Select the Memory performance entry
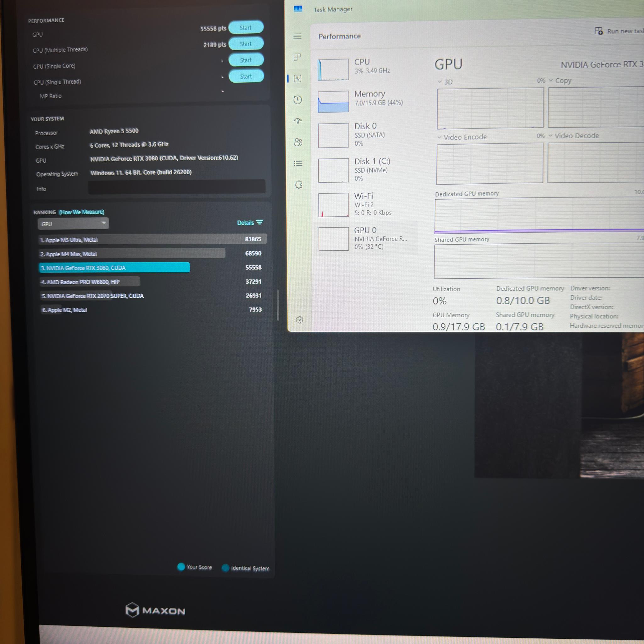 point(366,101)
